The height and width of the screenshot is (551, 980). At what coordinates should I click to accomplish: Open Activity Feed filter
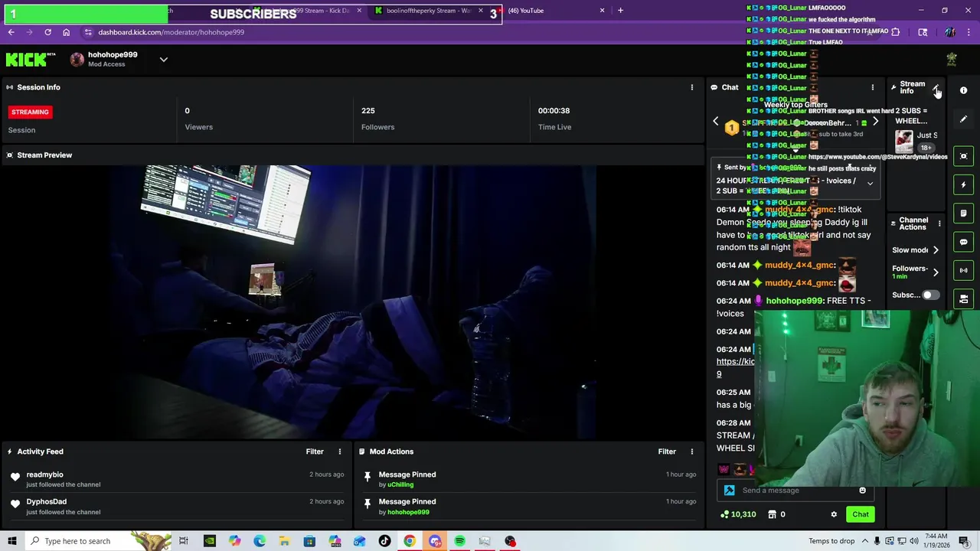click(315, 452)
